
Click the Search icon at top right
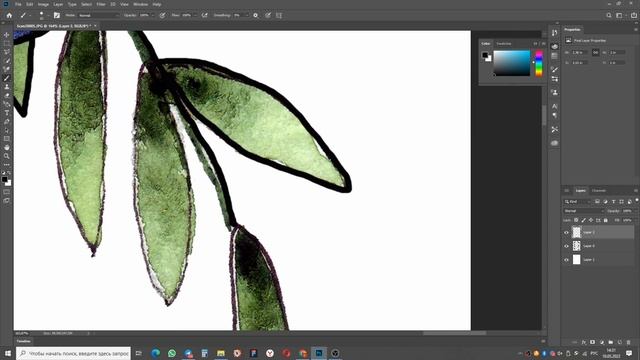click(609, 16)
